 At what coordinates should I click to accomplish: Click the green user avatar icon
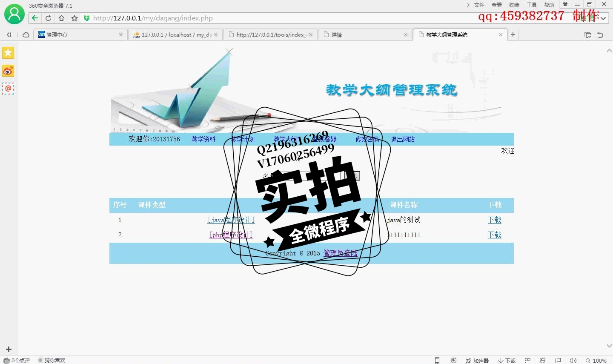pos(14,14)
